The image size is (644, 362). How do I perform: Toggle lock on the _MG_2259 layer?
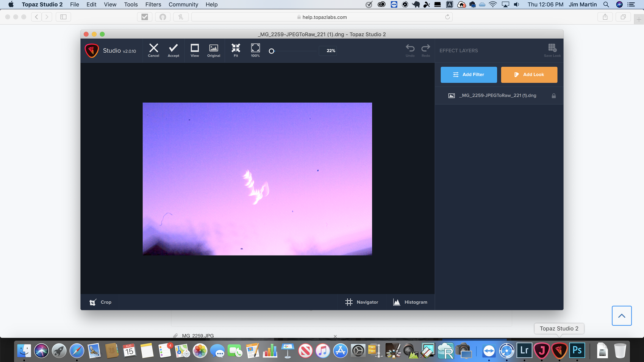click(x=553, y=96)
